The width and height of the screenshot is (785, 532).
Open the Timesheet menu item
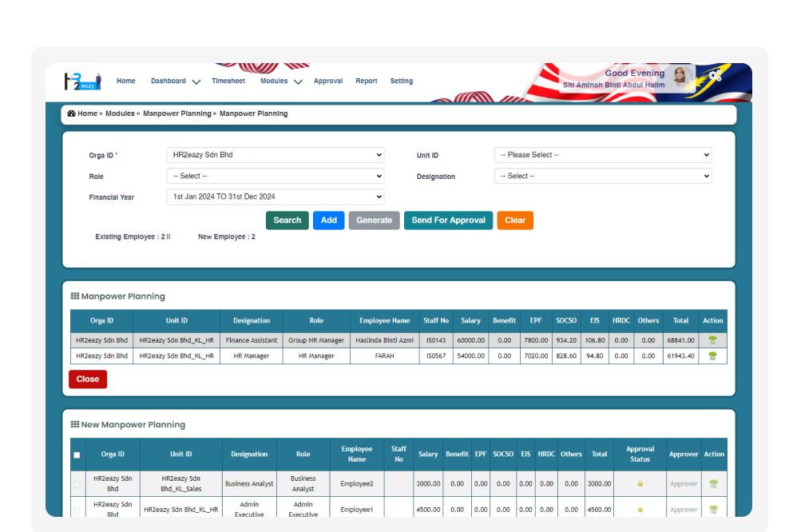point(228,81)
